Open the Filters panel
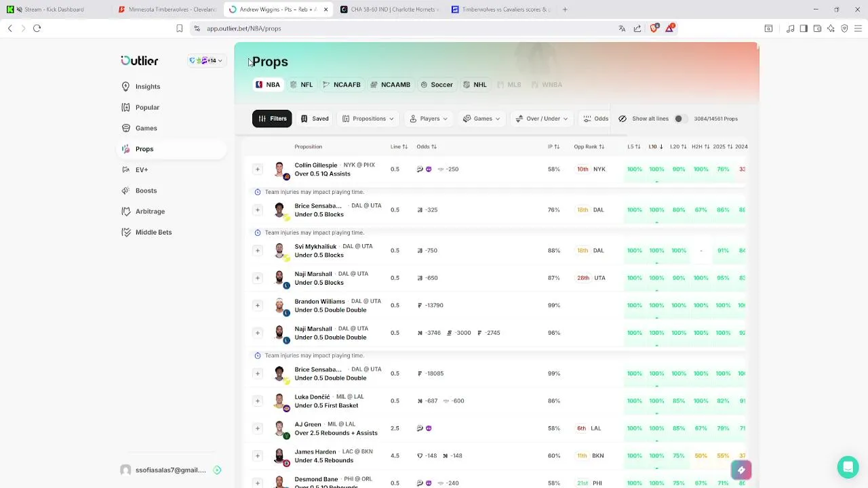The height and width of the screenshot is (488, 868). click(272, 119)
